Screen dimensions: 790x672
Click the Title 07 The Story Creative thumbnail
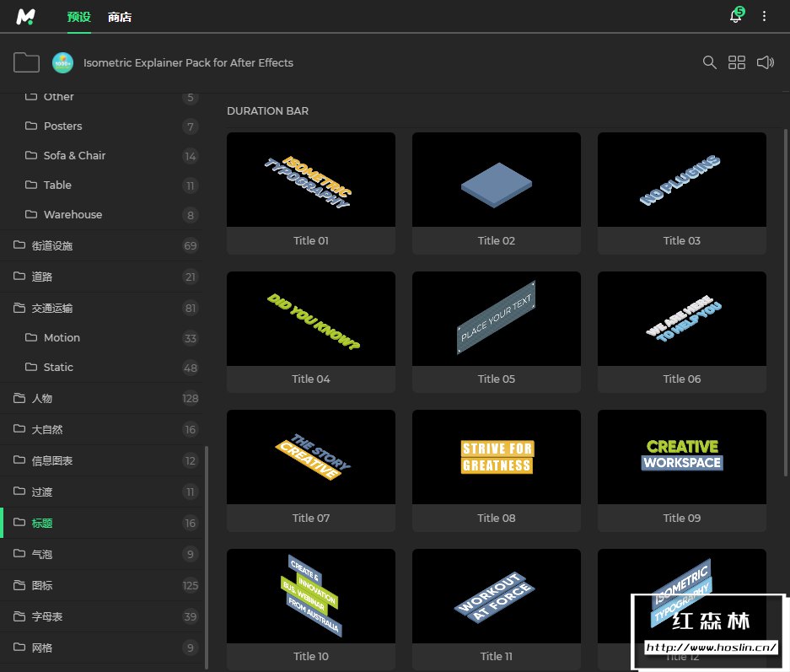pyautogui.click(x=311, y=457)
